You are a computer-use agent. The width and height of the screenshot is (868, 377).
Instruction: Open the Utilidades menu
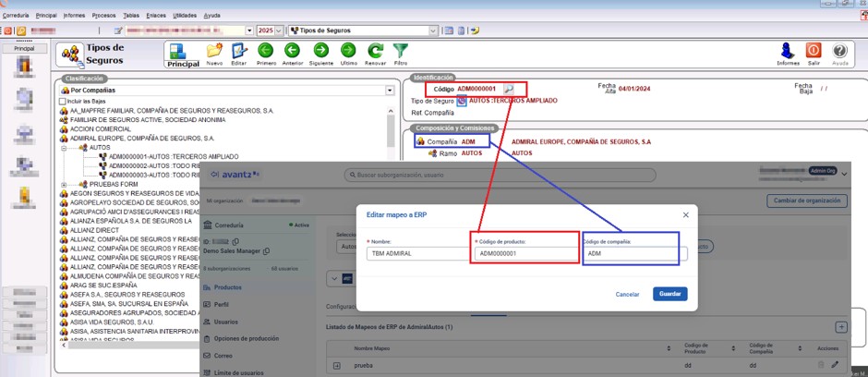tap(185, 16)
